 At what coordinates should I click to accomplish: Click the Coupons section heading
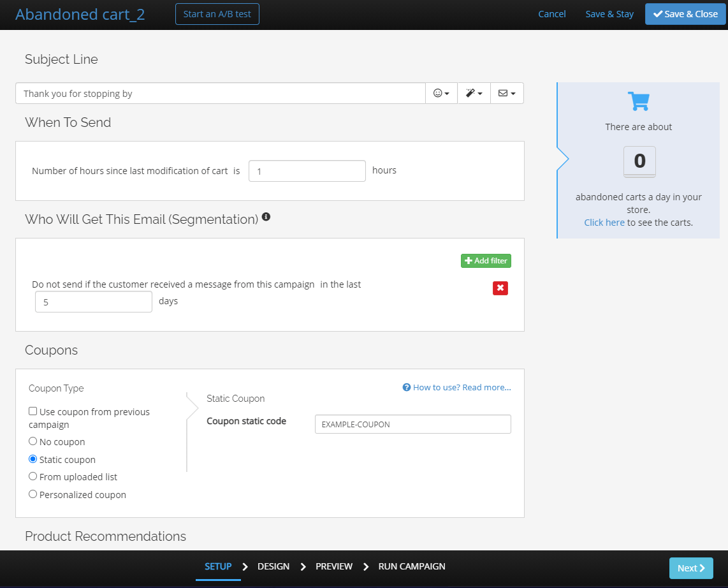(51, 350)
